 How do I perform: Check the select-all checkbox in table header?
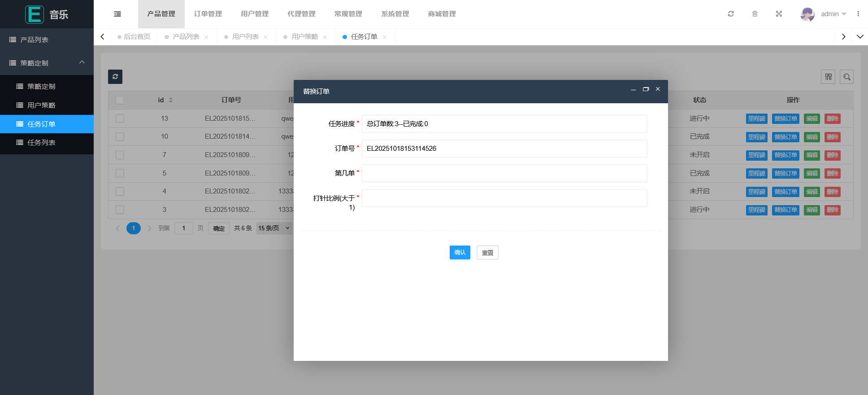click(120, 100)
